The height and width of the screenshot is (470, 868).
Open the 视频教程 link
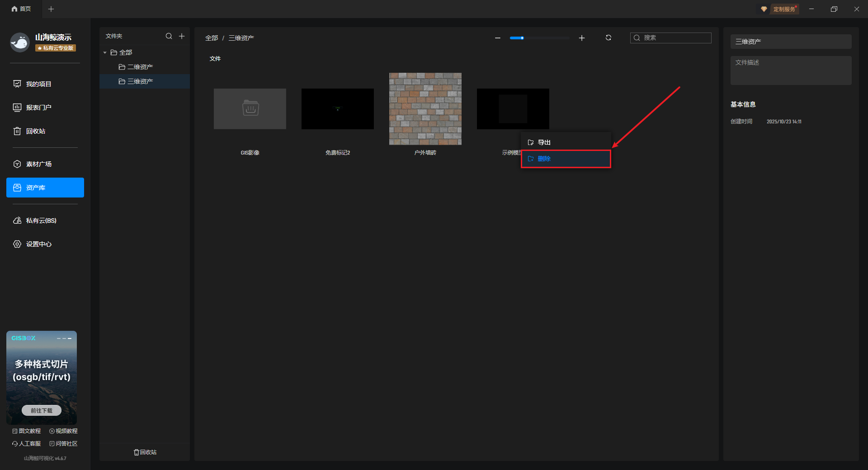point(63,431)
